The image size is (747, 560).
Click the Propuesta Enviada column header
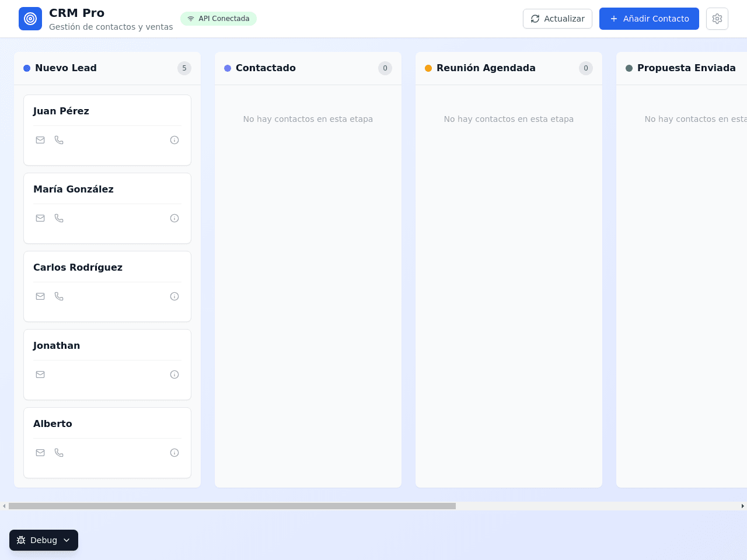682,68
